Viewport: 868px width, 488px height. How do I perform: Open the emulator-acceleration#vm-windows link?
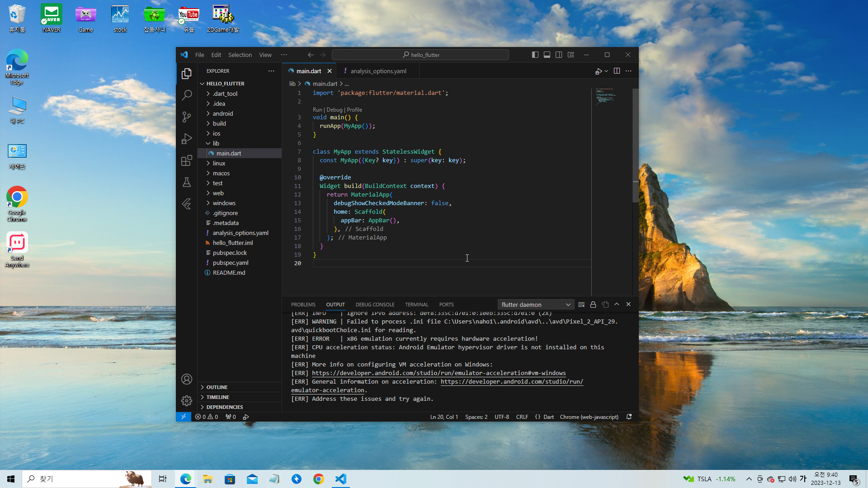coord(439,373)
